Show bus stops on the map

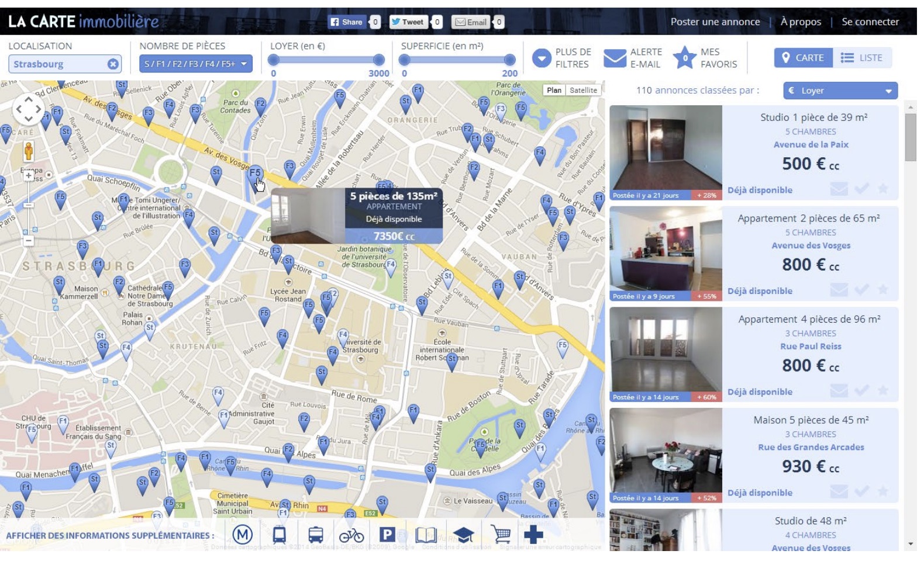coord(316,535)
